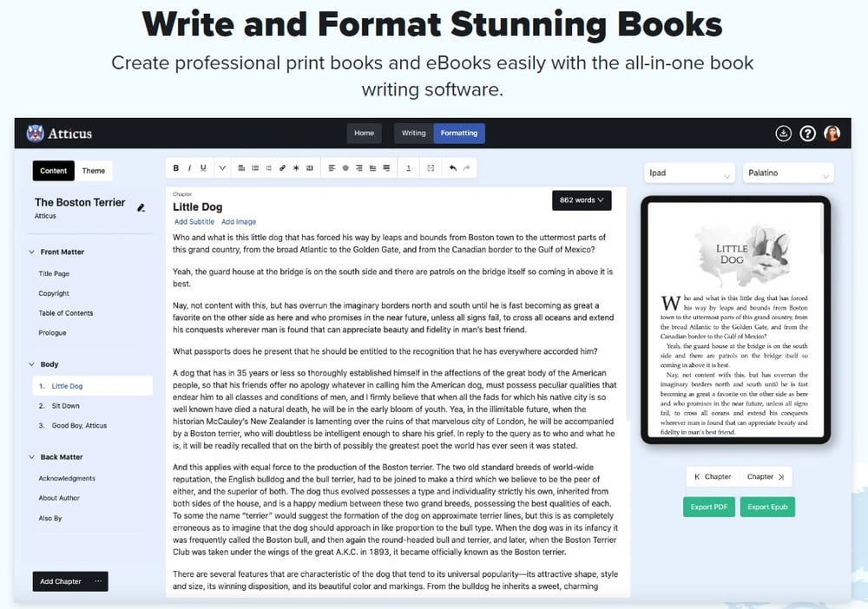Align text left in the toolbar

click(x=332, y=168)
